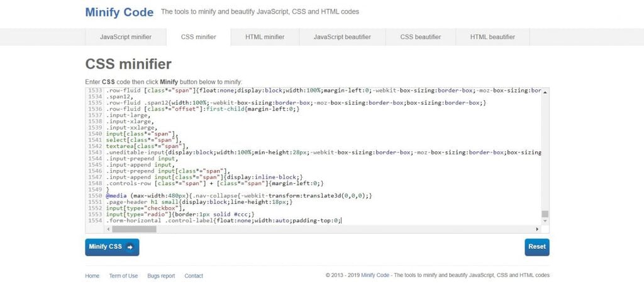Switch to the HTML beautifier tab
The image size is (644, 301).
click(492, 37)
